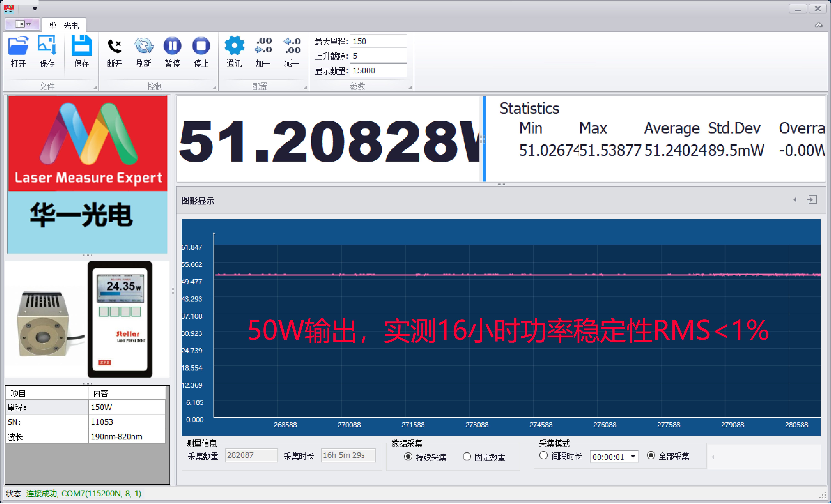Click the auto-hide pin icon in 图形显示 panel
831x504 pixels.
click(812, 200)
